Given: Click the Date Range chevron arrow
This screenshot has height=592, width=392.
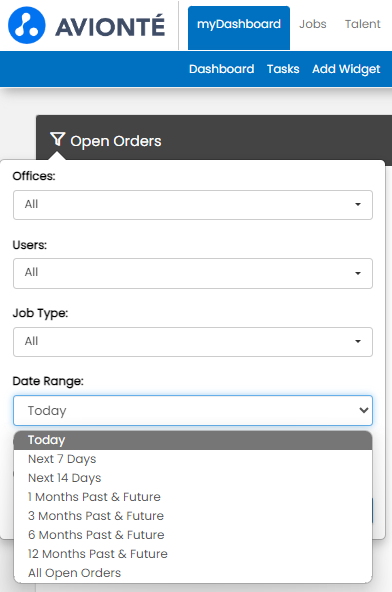Looking at the screenshot, I should tap(364, 410).
